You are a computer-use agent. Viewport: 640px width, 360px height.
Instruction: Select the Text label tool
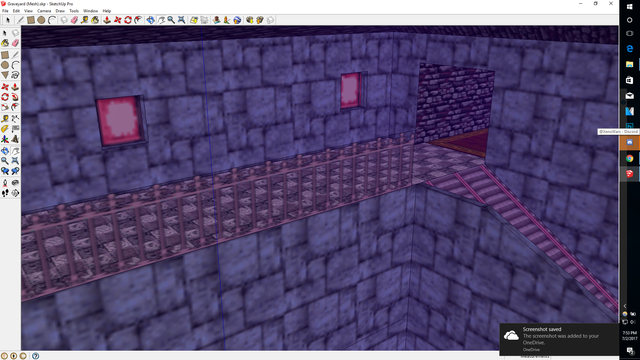point(16,129)
